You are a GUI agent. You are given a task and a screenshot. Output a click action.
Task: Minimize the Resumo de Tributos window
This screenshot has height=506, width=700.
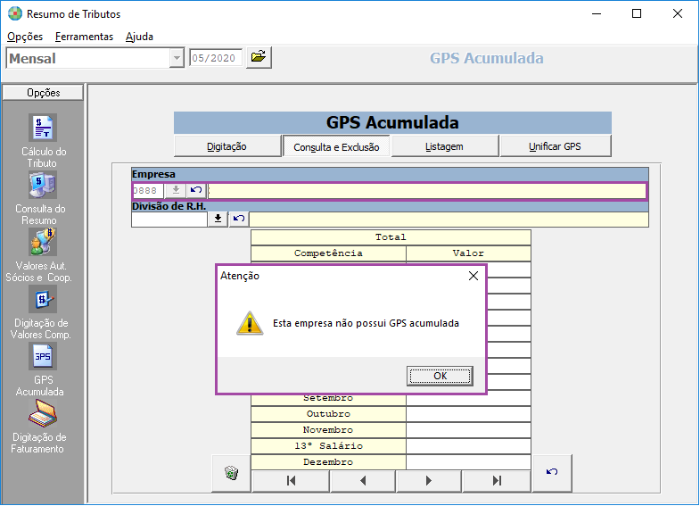596,14
